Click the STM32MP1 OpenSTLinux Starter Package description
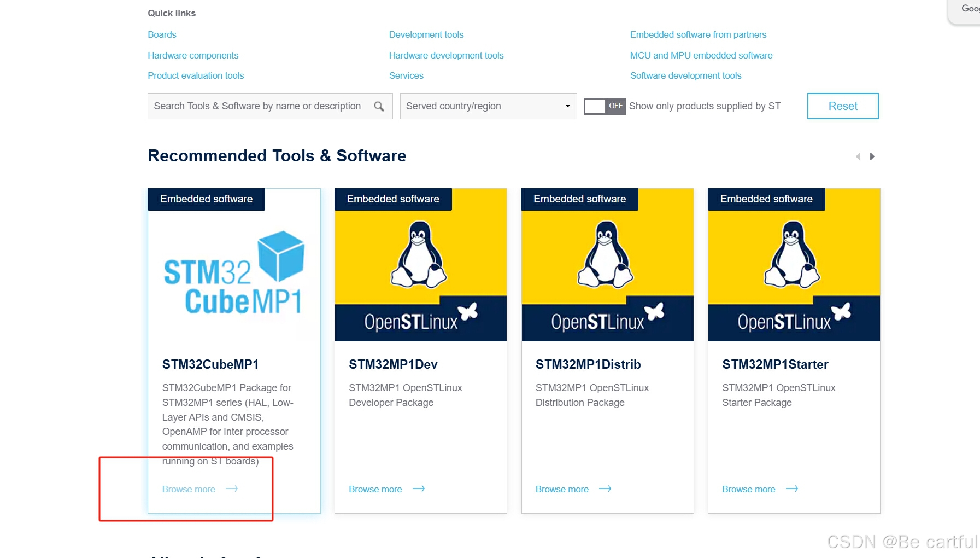 pyautogui.click(x=779, y=395)
